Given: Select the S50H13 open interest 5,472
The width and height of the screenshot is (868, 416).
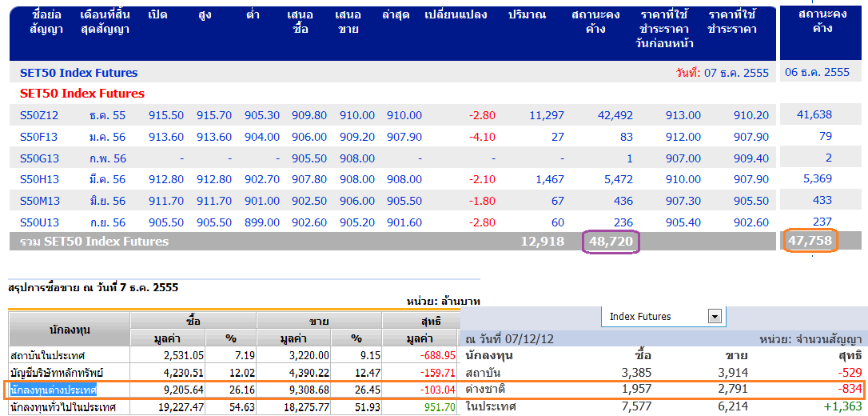Looking at the screenshot, I should (619, 179).
